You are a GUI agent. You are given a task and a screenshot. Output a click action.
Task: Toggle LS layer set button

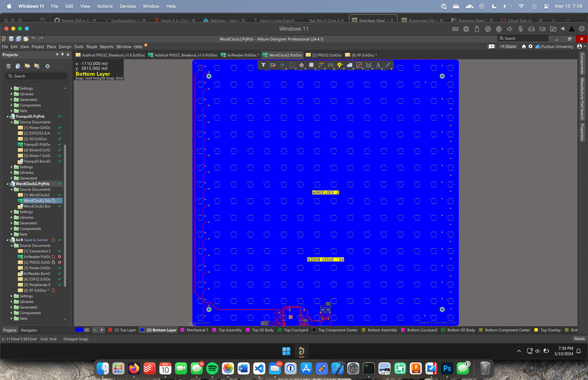[87, 330]
